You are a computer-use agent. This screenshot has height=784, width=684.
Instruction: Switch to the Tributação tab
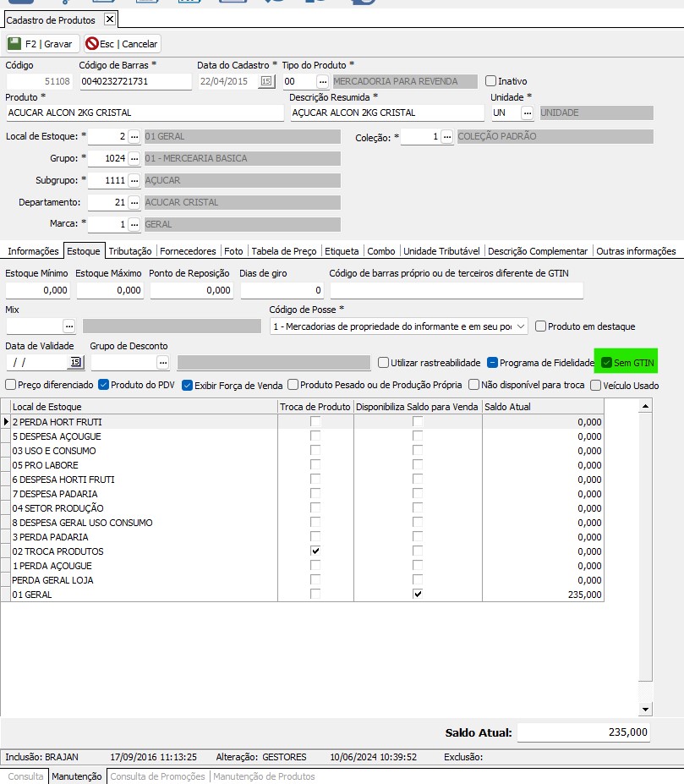click(x=130, y=251)
